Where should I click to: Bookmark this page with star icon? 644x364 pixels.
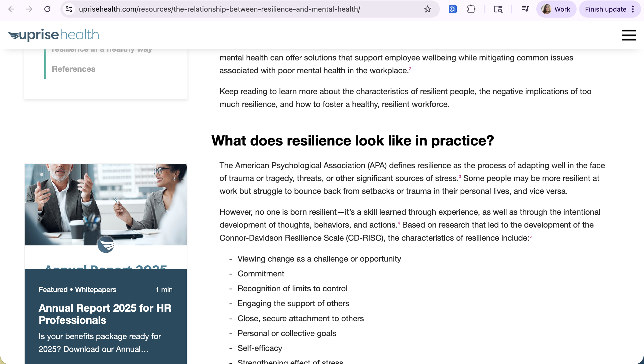coord(427,9)
